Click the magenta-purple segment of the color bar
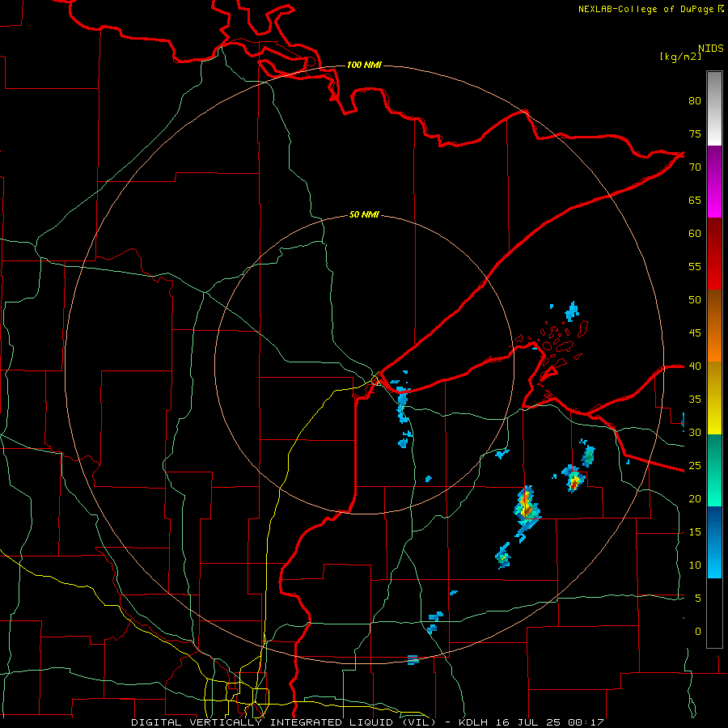The width and height of the screenshot is (728, 728). click(x=714, y=181)
